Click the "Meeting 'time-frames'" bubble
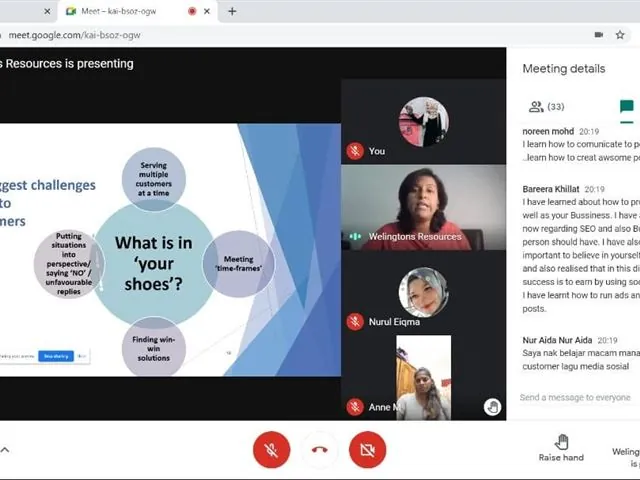640x480 pixels. 239,264
